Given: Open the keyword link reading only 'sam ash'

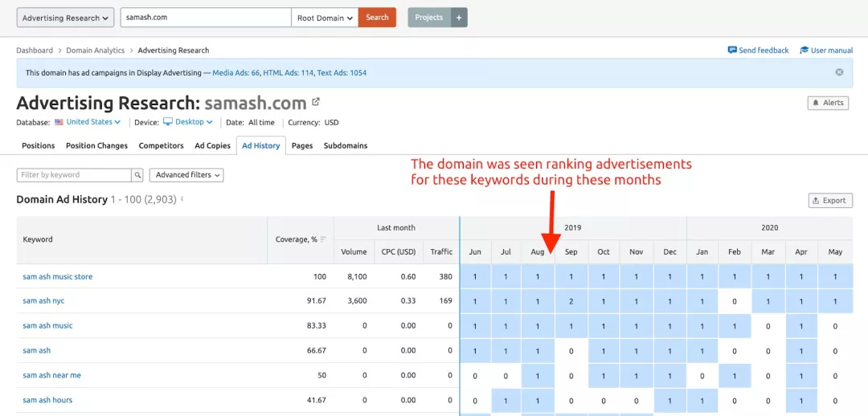Looking at the screenshot, I should [36, 351].
